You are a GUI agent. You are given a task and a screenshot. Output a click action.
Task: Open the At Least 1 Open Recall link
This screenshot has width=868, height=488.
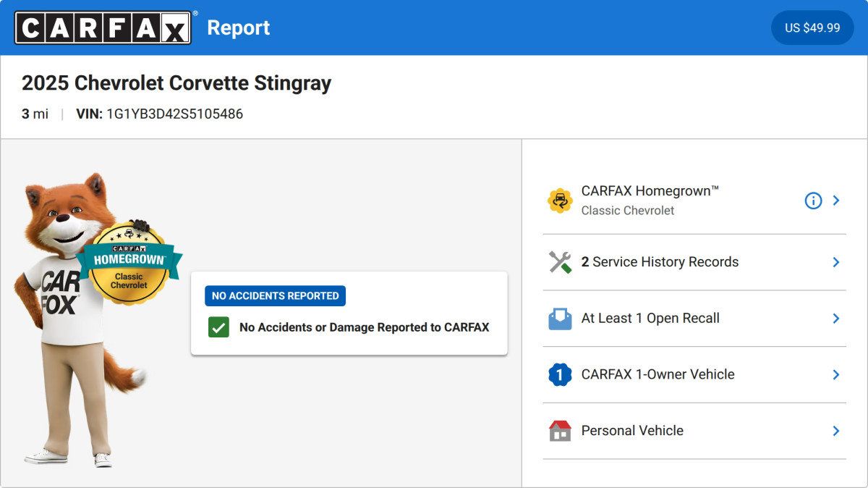coord(650,319)
